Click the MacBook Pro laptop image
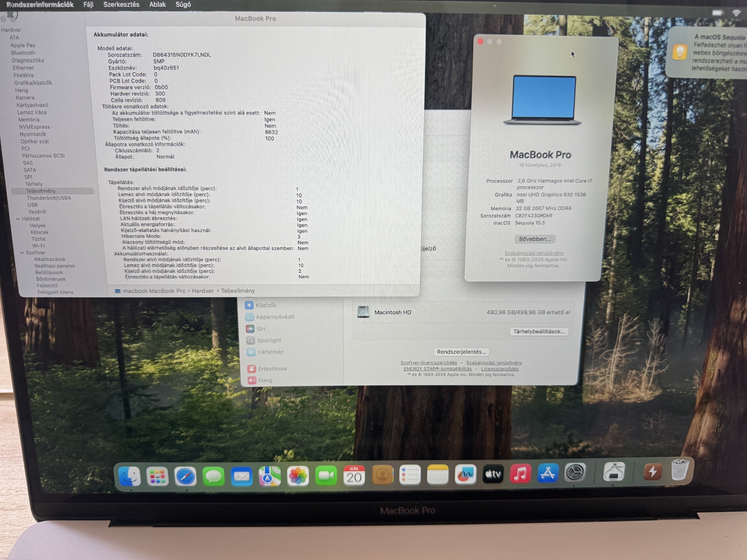This screenshot has width=747, height=560. pyautogui.click(x=543, y=100)
